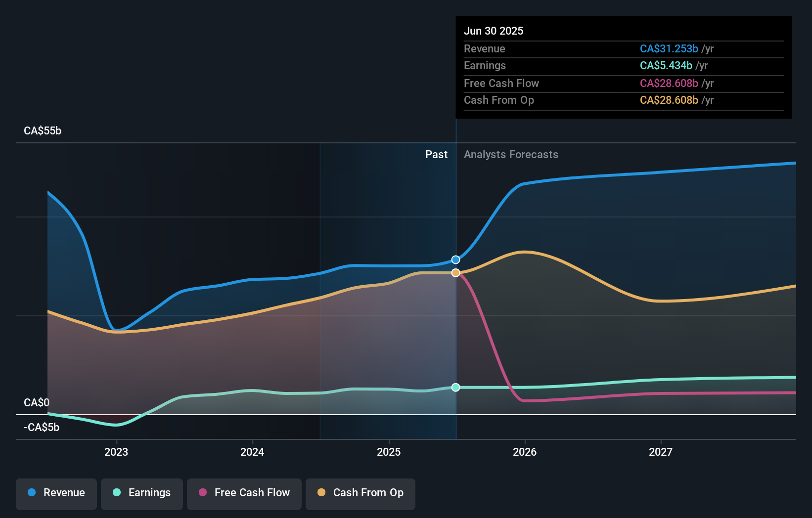Viewport: 812px width, 518px height.
Task: Click the 2023 x-axis label
Action: pyautogui.click(x=116, y=452)
